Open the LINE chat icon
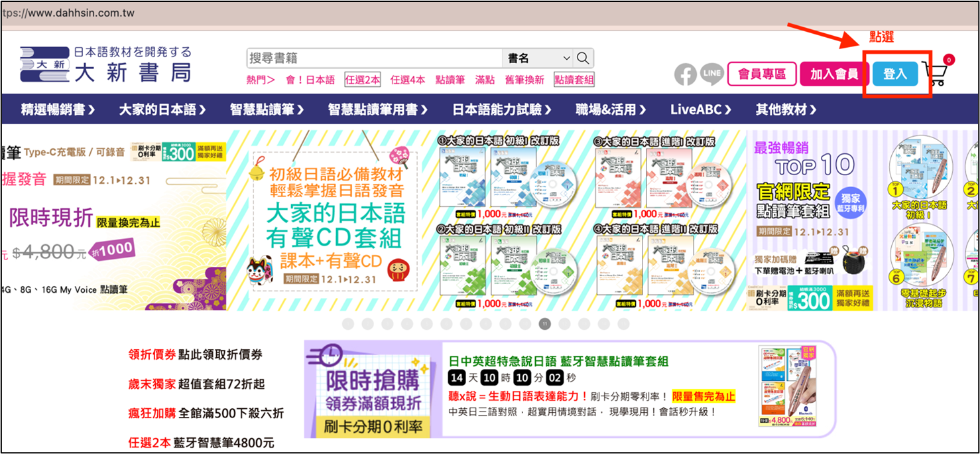This screenshot has height=454, width=980. coord(711,74)
